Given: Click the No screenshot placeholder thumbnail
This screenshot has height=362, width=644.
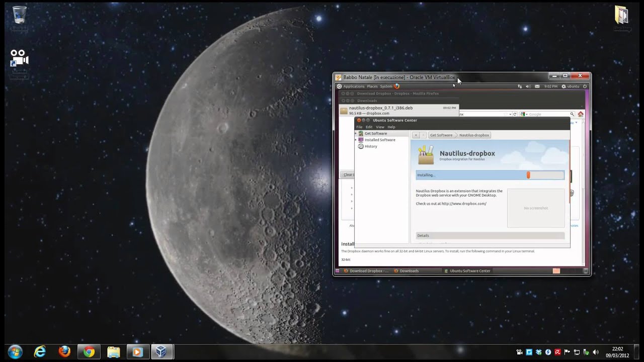Looking at the screenshot, I should coord(536,208).
